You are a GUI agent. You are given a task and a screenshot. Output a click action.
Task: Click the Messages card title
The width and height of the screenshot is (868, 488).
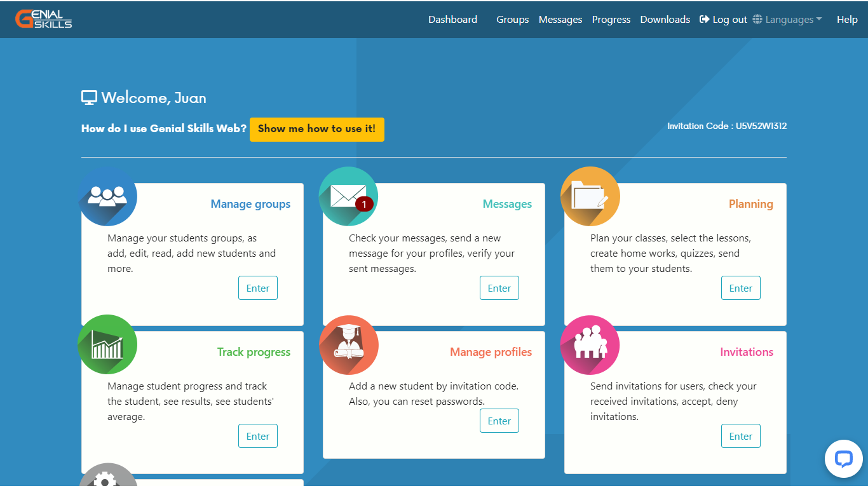click(x=507, y=204)
